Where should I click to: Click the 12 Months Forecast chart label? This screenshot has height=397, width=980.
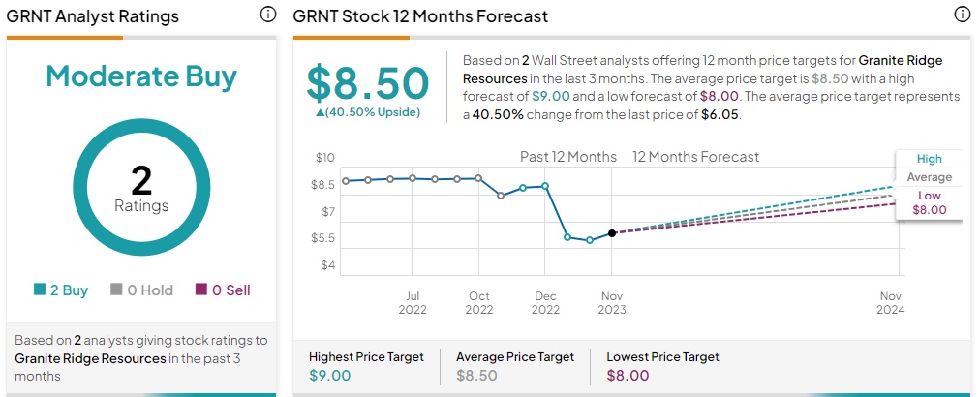click(x=695, y=157)
